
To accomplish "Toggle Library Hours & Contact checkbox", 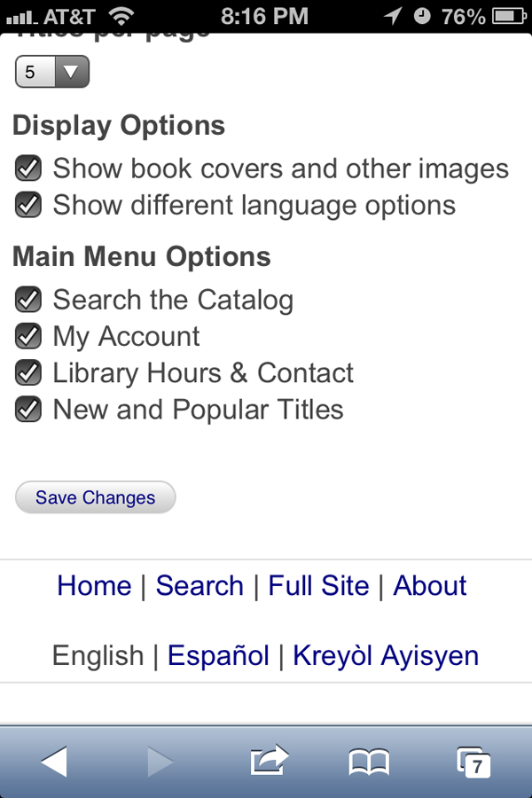I will (x=28, y=372).
